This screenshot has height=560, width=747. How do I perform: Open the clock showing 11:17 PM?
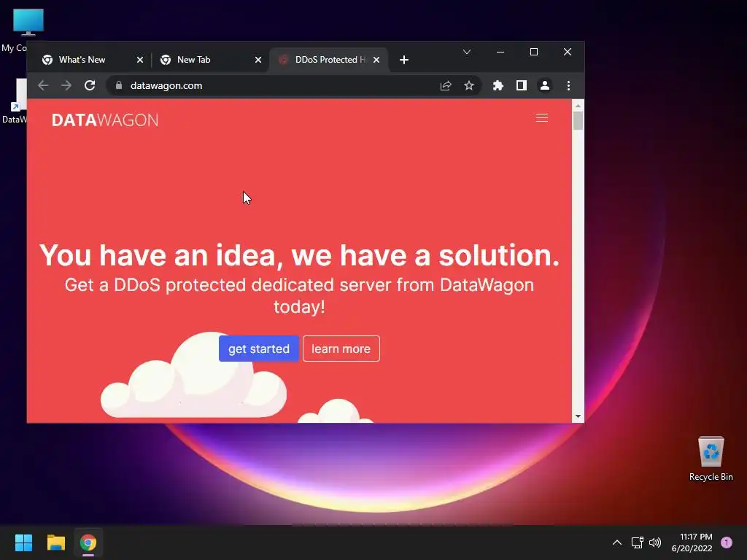coord(692,542)
